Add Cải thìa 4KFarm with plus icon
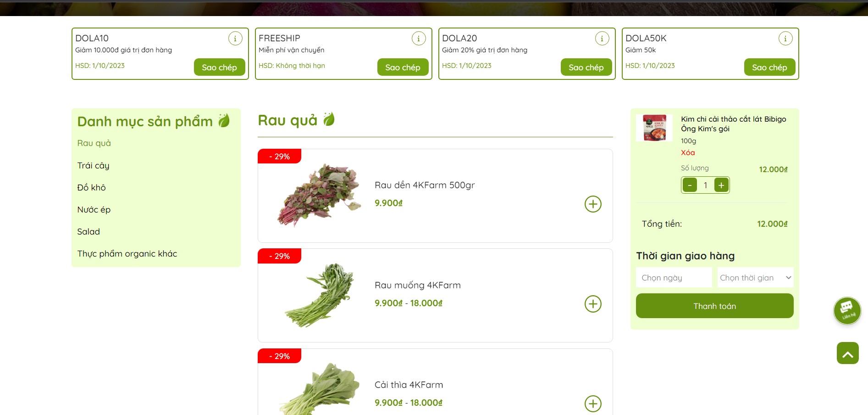868x415 pixels. [593, 404]
